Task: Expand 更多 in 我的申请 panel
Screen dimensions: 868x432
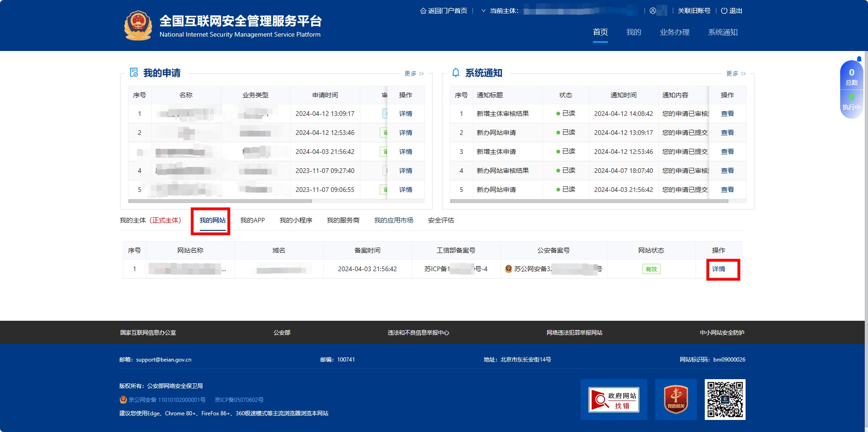Action: (414, 73)
